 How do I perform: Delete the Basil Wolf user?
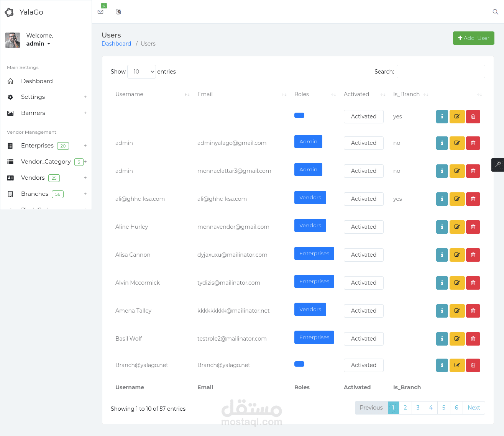pyautogui.click(x=473, y=339)
